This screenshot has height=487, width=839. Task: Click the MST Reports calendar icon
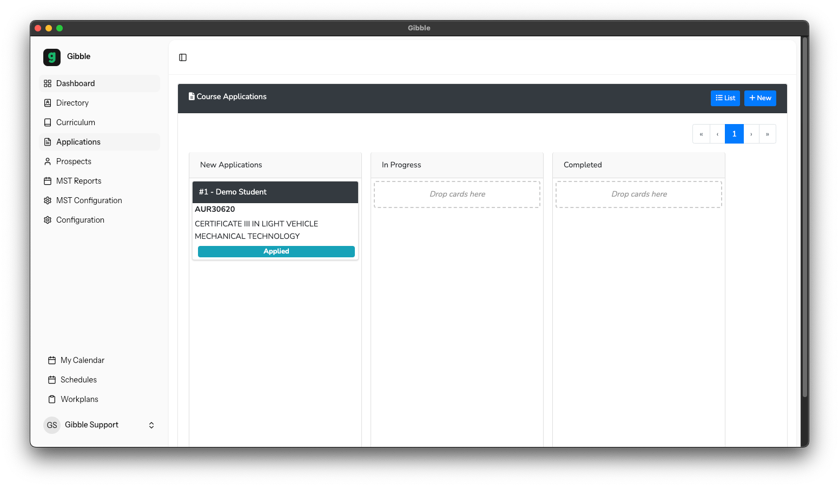[x=47, y=181]
